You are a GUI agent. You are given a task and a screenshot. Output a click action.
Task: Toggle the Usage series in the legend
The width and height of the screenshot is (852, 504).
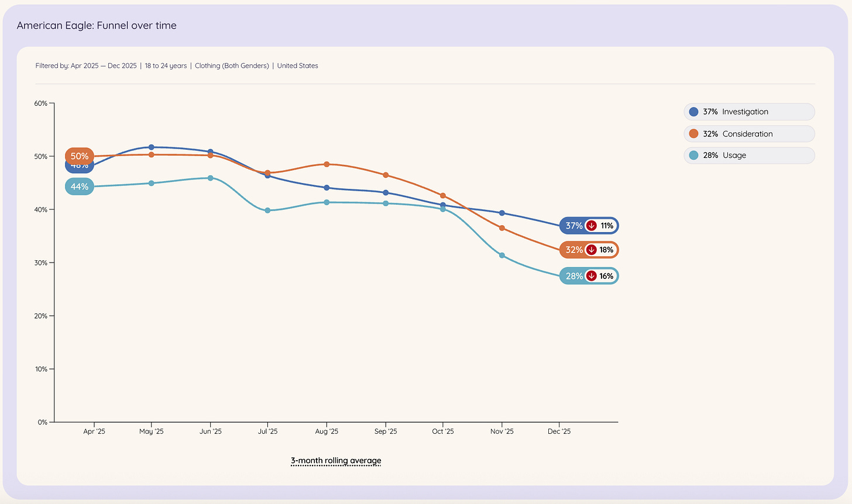click(749, 156)
